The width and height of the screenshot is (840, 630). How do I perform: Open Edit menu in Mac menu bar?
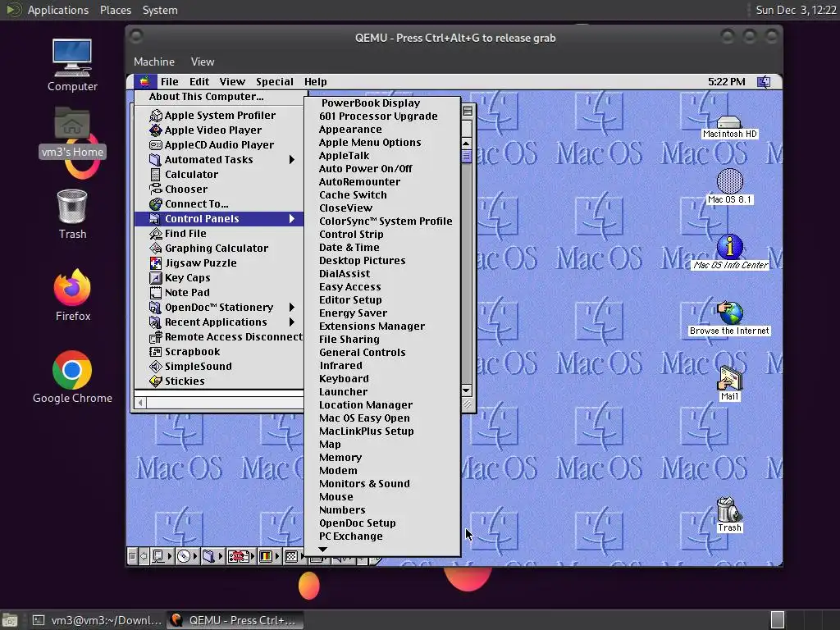click(199, 81)
